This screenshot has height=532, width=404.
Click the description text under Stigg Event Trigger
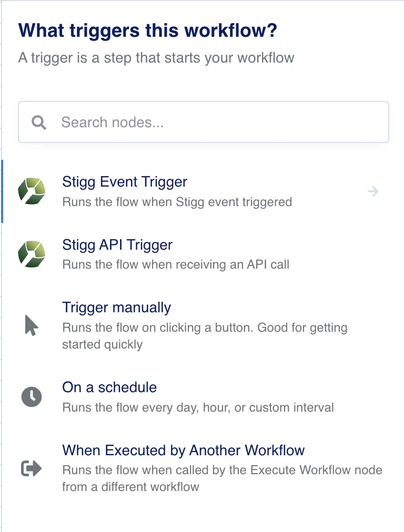(x=177, y=202)
